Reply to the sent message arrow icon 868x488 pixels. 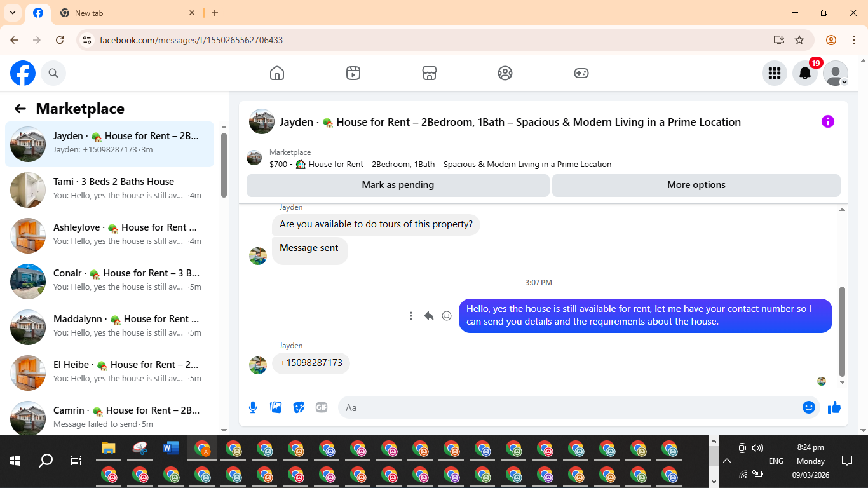click(x=429, y=316)
